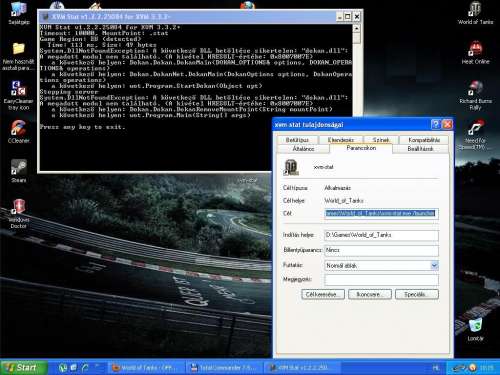Click the Speciális... button

pyautogui.click(x=416, y=294)
